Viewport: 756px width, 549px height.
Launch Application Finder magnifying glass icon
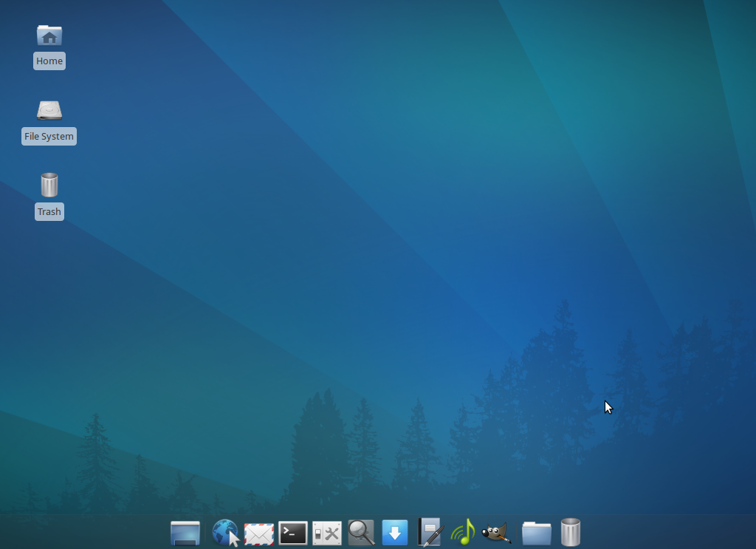point(361,532)
